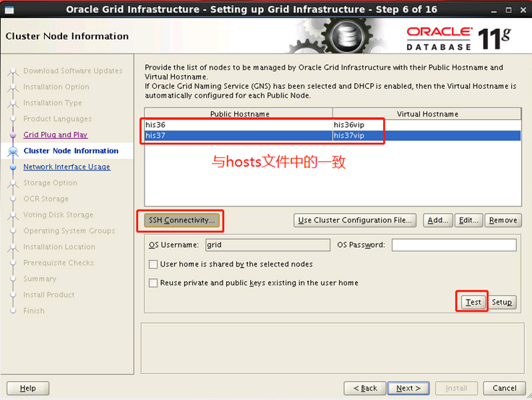Sort by Virtual Hostname column header

[x=427, y=114]
